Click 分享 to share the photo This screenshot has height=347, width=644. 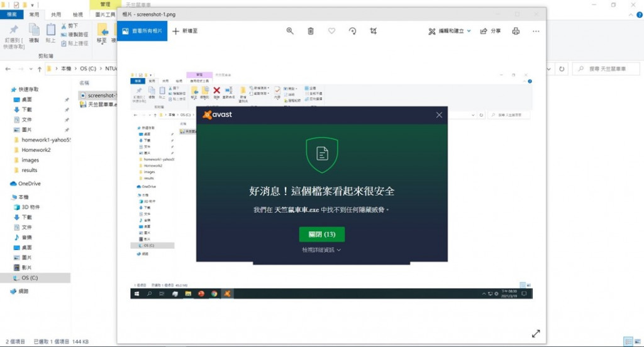pyautogui.click(x=491, y=31)
